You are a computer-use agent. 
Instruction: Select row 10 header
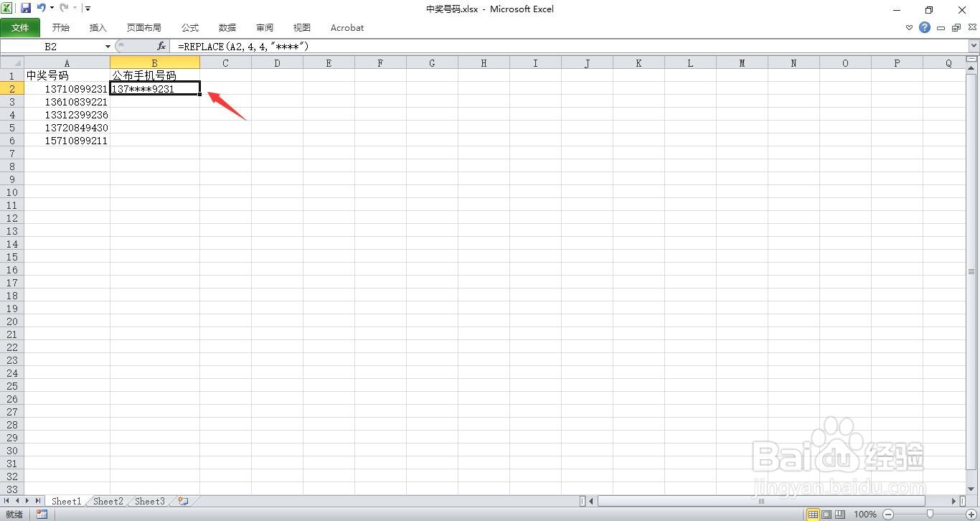12,192
